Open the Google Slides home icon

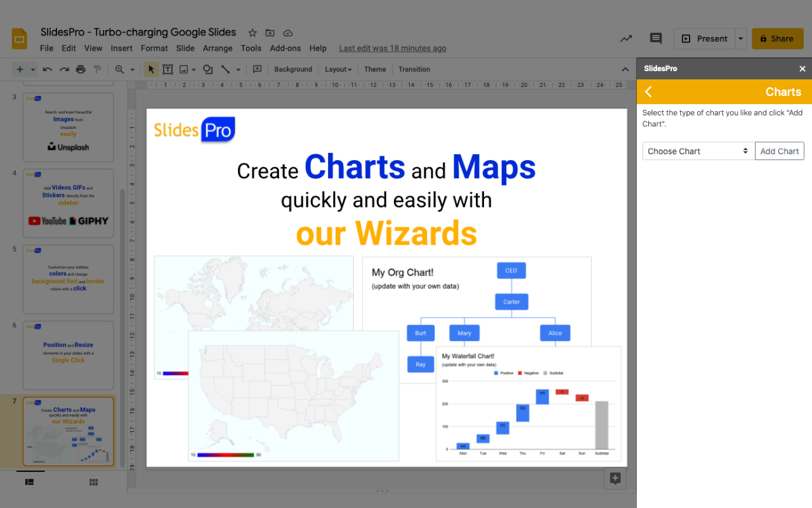(x=20, y=38)
